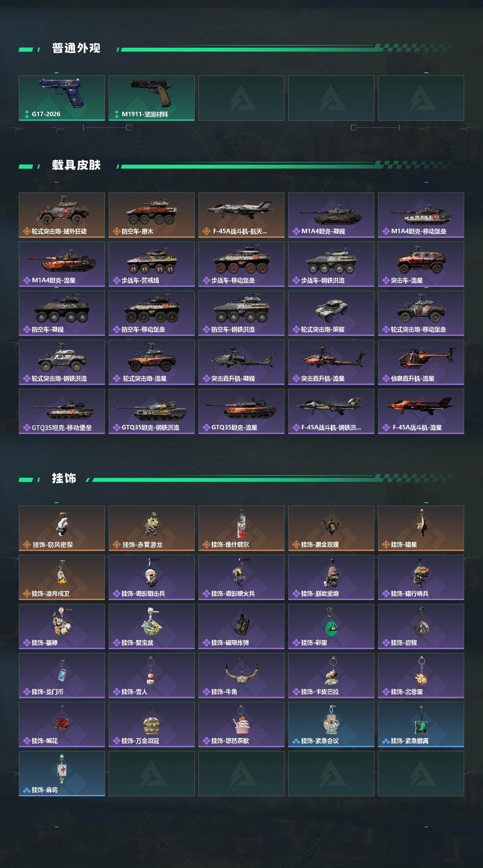Click the 挂饰 section header

click(x=64, y=479)
